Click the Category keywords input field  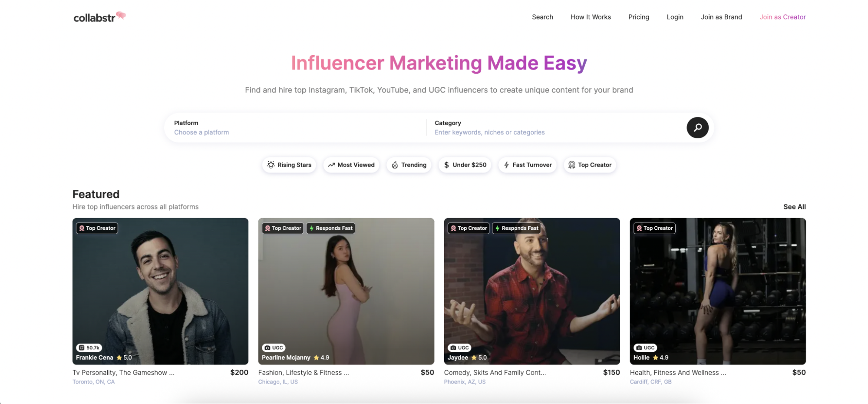(x=489, y=132)
